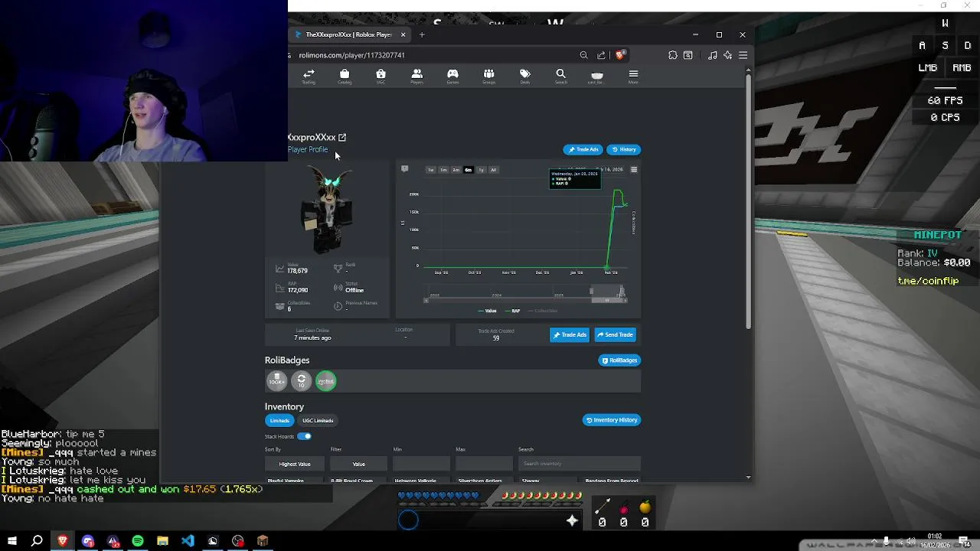Viewport: 980px width, 551px height.
Task: Open the Catalog bag icon
Action: (345, 77)
